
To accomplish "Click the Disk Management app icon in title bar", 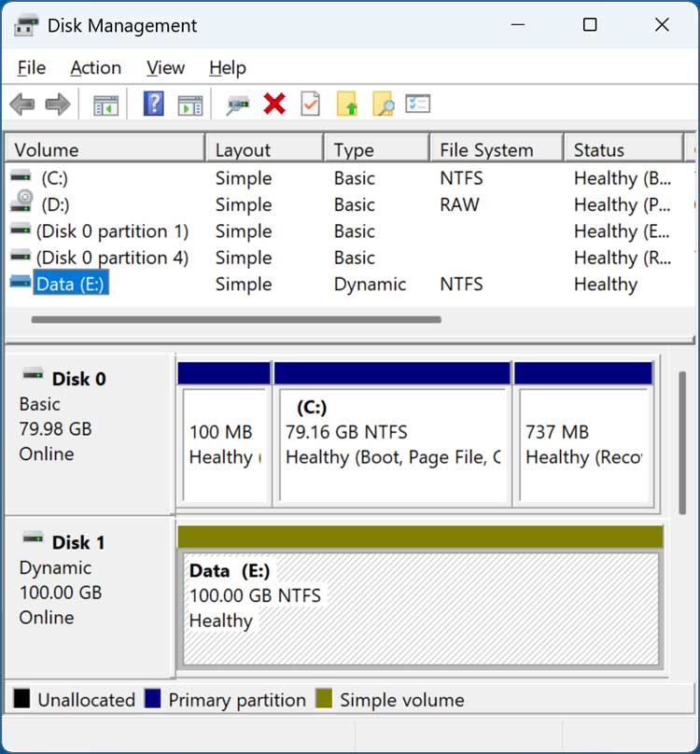I will (26, 25).
